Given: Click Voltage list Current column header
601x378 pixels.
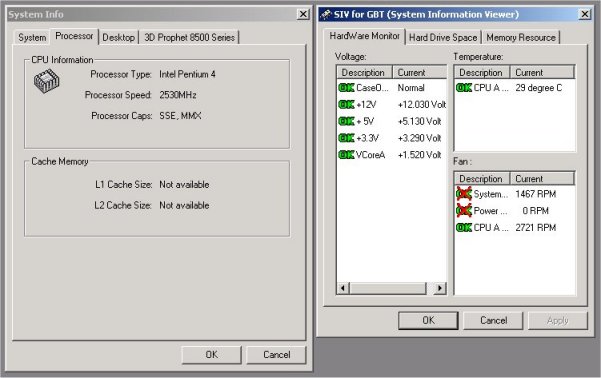Looking at the screenshot, I should [420, 72].
